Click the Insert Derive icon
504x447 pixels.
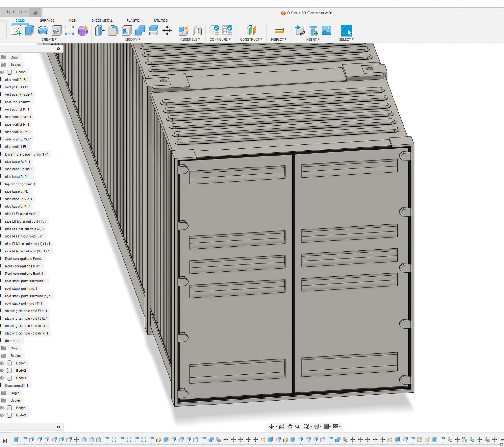click(x=300, y=31)
